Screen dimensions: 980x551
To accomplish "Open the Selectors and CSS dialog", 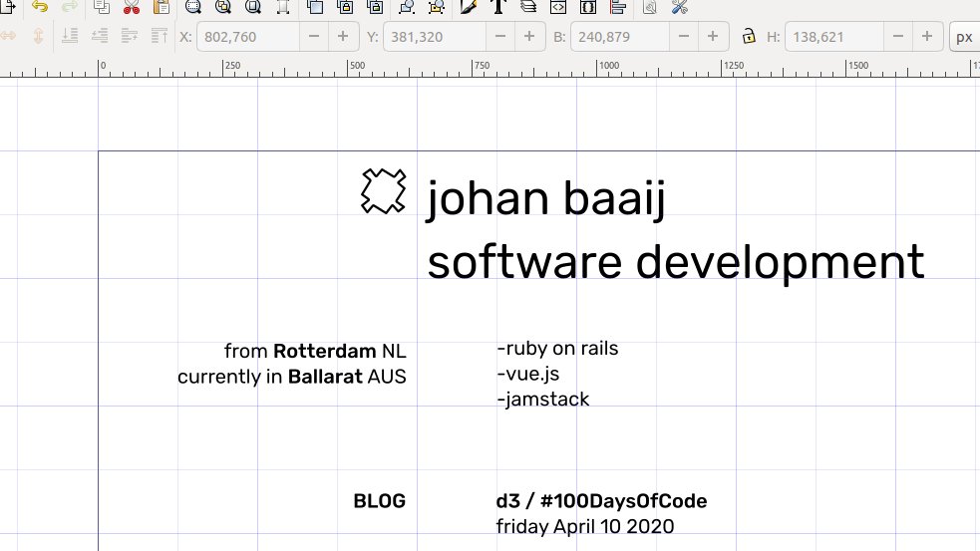I will pyautogui.click(x=588, y=6).
